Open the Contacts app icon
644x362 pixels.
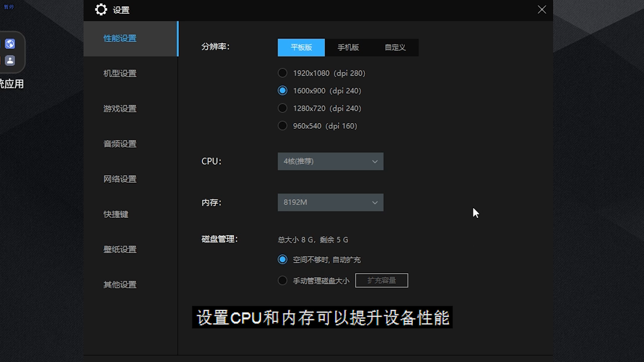pos(10,61)
